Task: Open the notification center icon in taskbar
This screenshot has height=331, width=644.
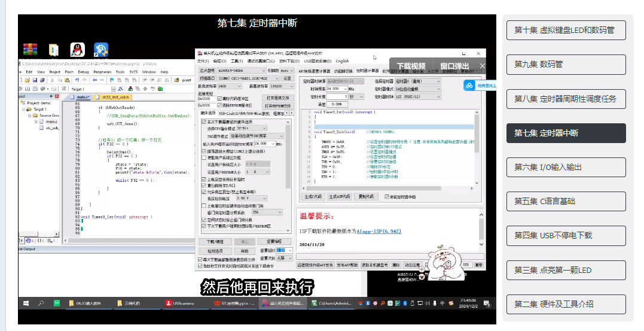Action: click(486, 303)
